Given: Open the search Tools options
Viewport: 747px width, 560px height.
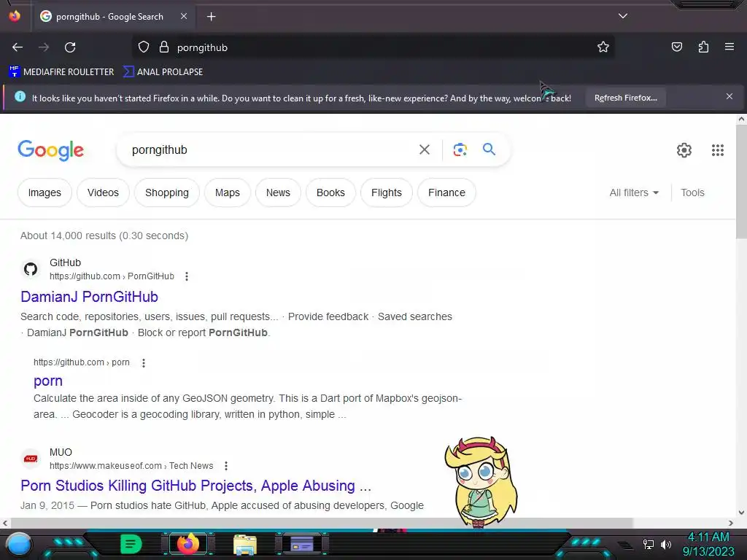Looking at the screenshot, I should coord(692,192).
